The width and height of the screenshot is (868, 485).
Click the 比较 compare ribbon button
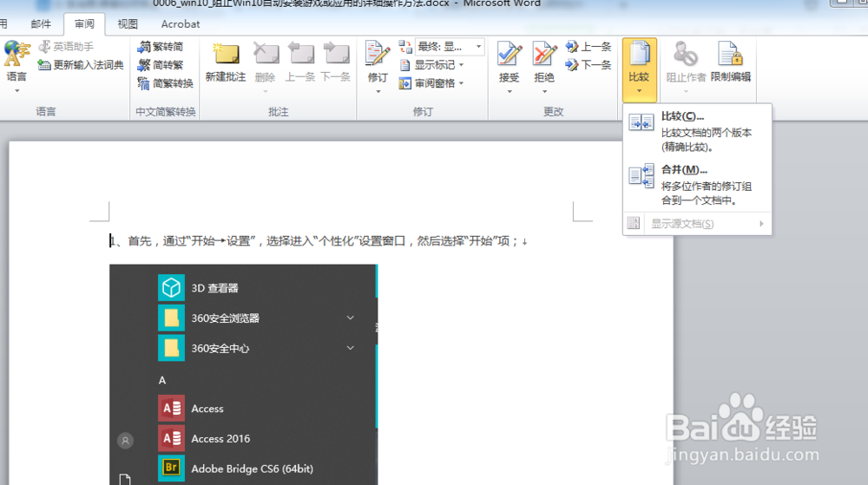(640, 69)
